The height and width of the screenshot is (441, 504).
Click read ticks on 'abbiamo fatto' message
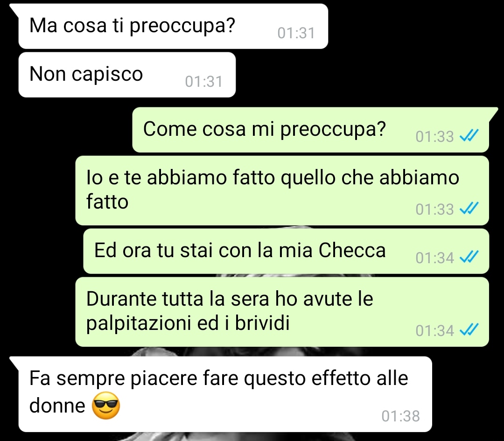(x=469, y=208)
